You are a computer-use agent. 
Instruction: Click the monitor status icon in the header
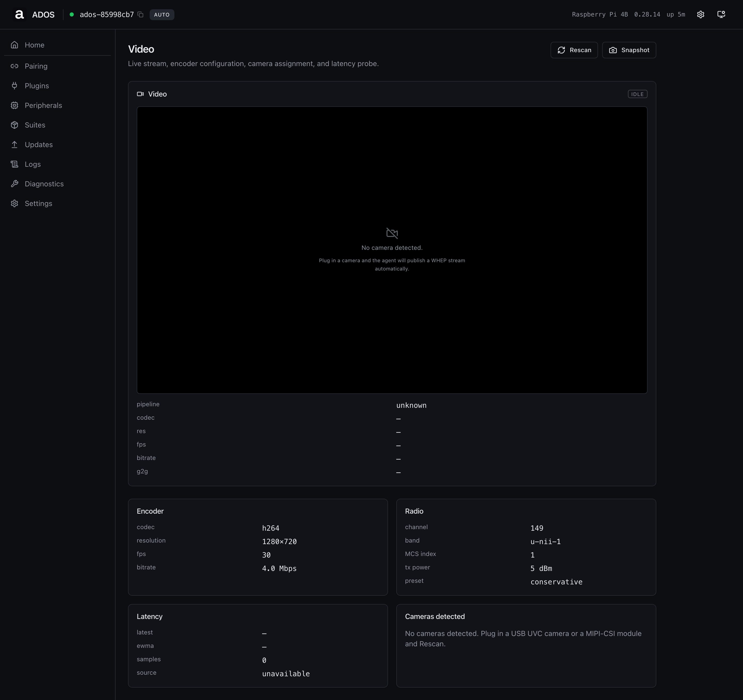coord(721,14)
